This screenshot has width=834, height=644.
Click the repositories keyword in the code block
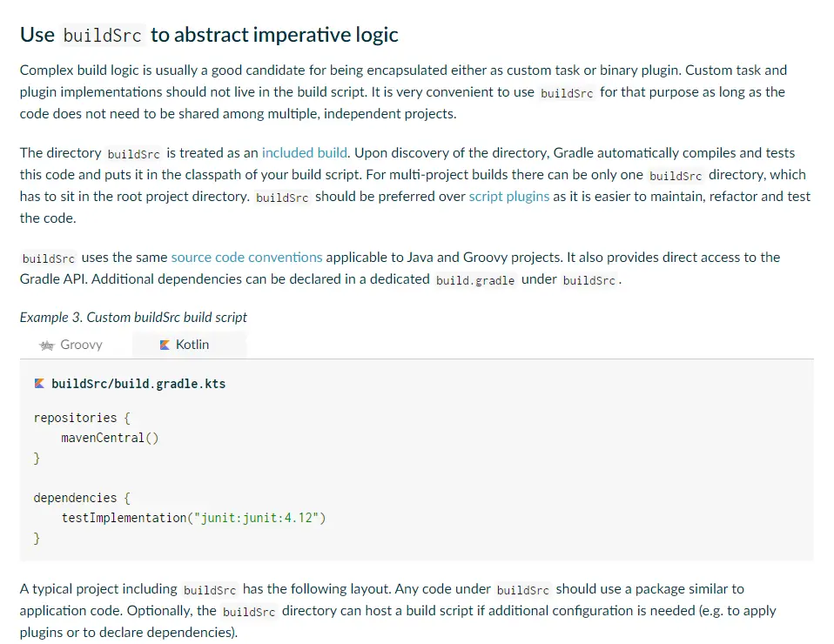(x=75, y=418)
